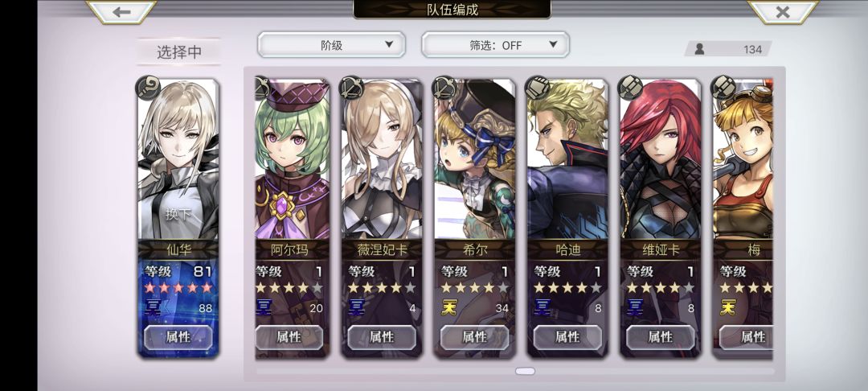Click the 天 element icon on 希尔's card
Viewport: 868px width, 391px height.
click(449, 307)
